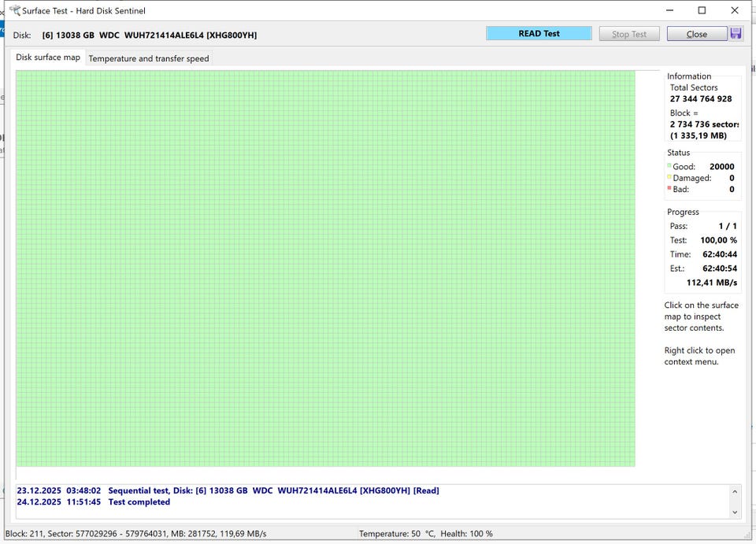Click the Damaged count 0

pyautogui.click(x=732, y=178)
